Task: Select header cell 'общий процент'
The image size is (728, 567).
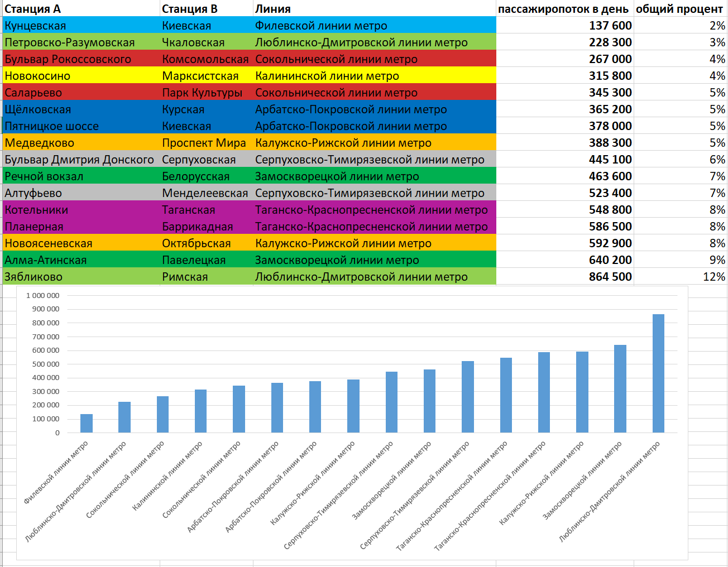Action: (x=681, y=8)
